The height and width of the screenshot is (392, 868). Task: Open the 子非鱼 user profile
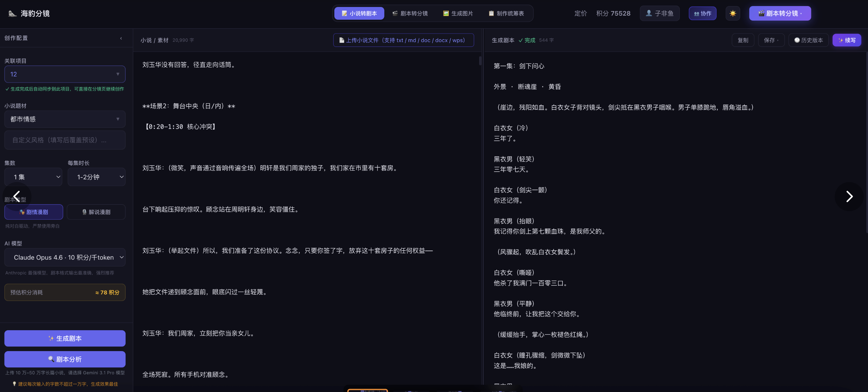point(659,14)
